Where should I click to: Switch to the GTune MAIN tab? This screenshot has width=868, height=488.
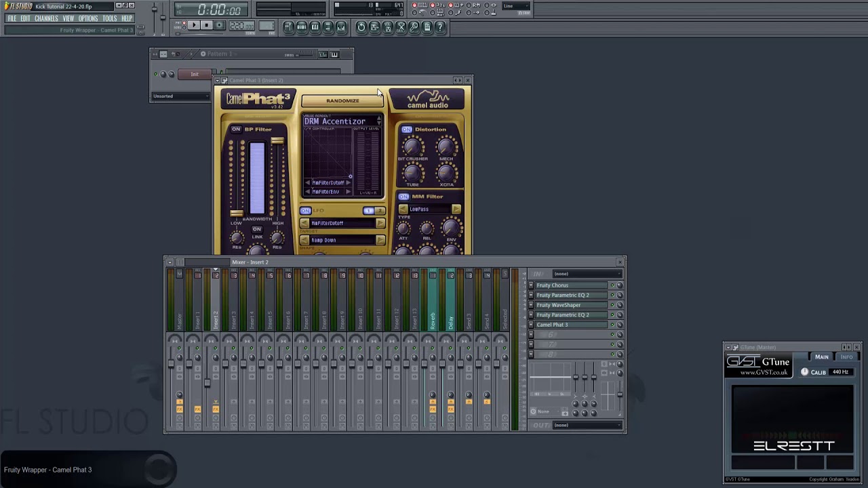821,357
